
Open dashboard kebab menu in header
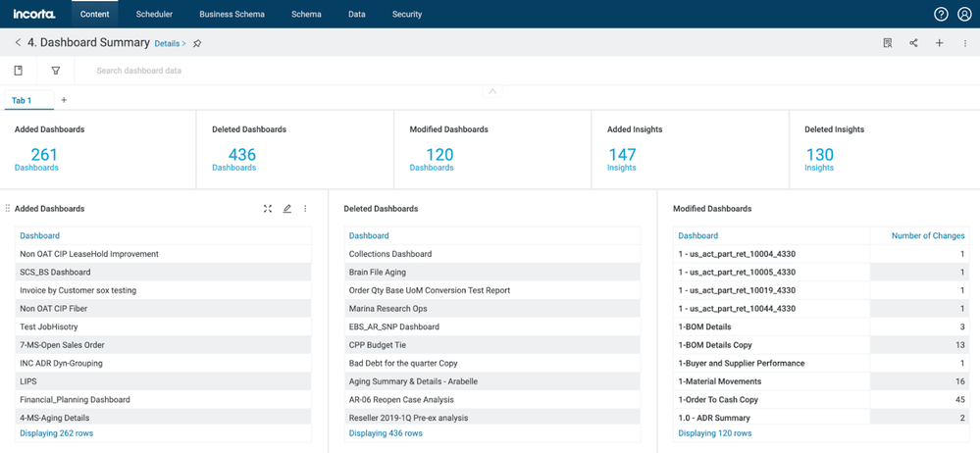964,43
